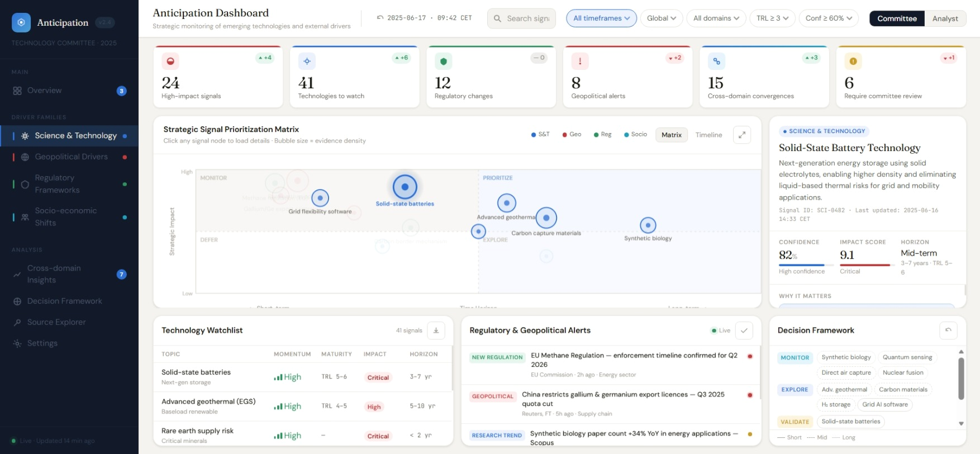
Task: Switch to Analyst view mode
Action: point(945,18)
